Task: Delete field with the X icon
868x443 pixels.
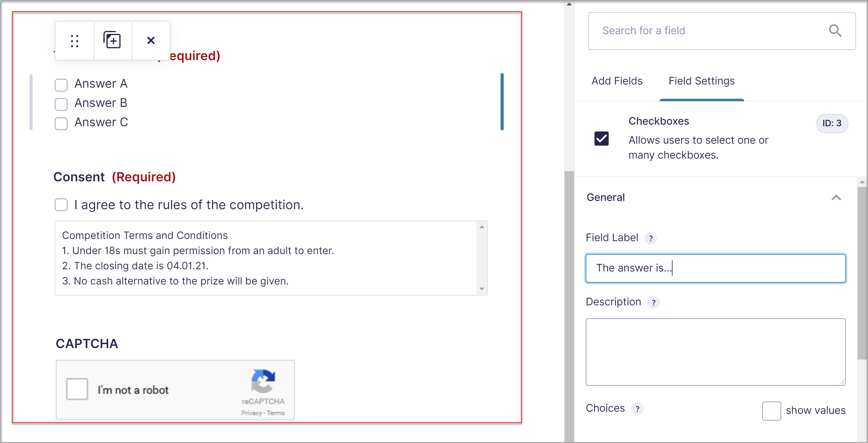Action: coord(151,41)
